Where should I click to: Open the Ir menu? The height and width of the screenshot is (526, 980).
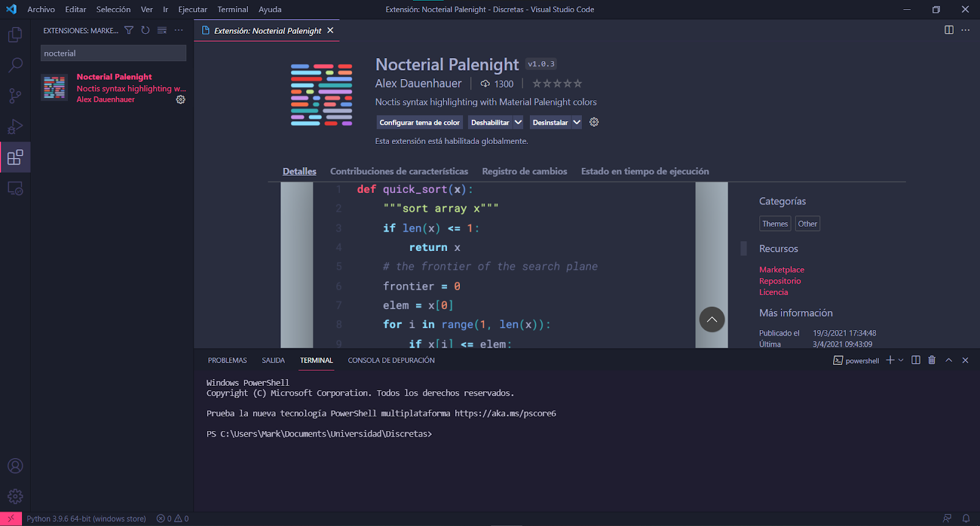tap(165, 9)
